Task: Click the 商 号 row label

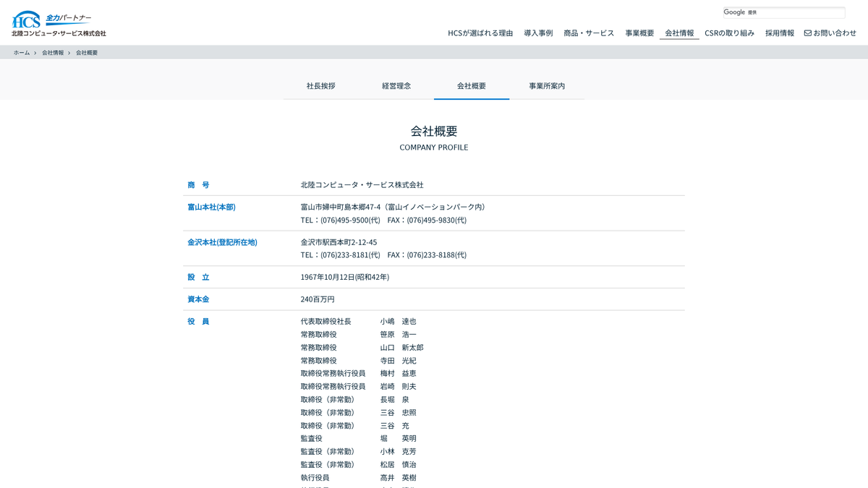Action: (198, 185)
